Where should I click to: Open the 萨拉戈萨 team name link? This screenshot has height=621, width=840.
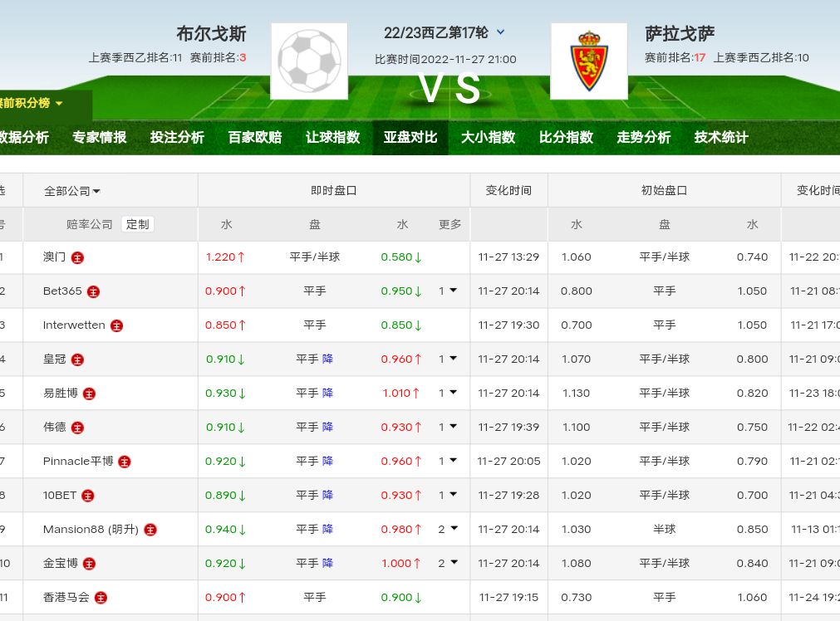[x=680, y=34]
